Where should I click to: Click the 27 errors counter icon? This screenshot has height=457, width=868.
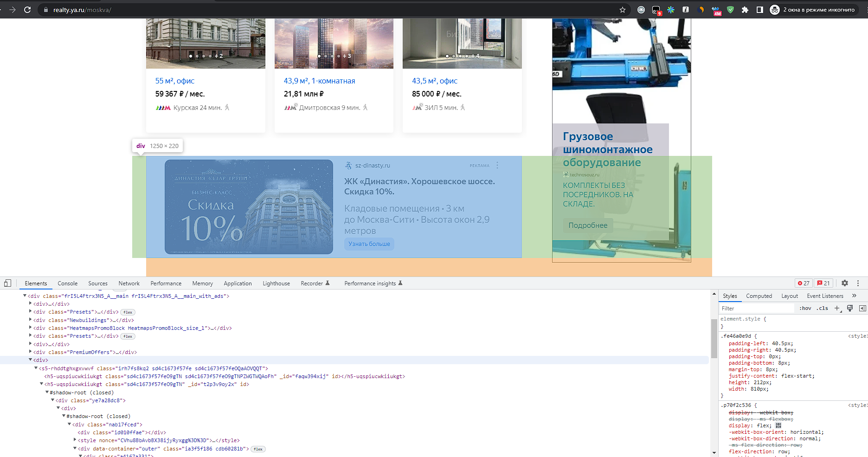(804, 283)
